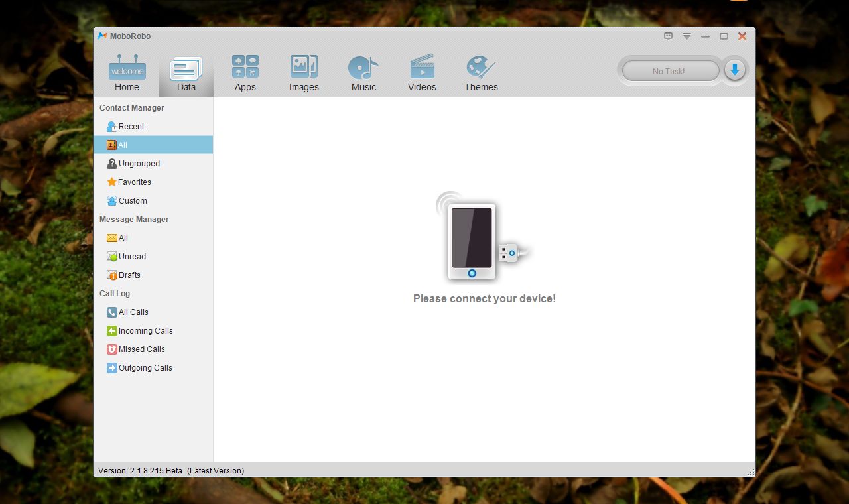The height and width of the screenshot is (504, 849).
Task: Select the Custom contacts group
Action: pos(153,200)
